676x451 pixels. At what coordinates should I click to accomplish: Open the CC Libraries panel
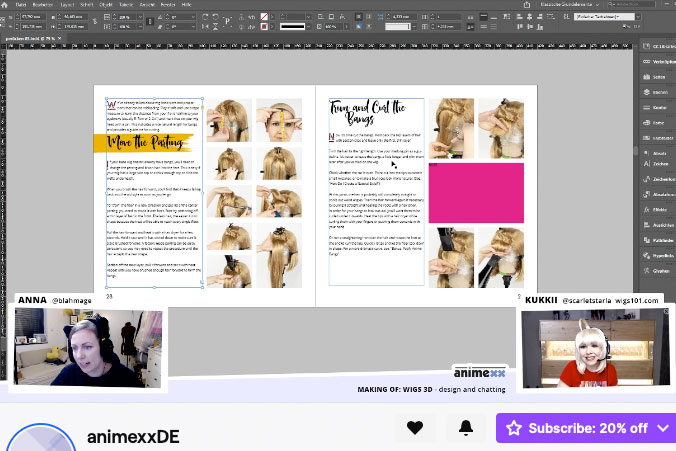(658, 46)
